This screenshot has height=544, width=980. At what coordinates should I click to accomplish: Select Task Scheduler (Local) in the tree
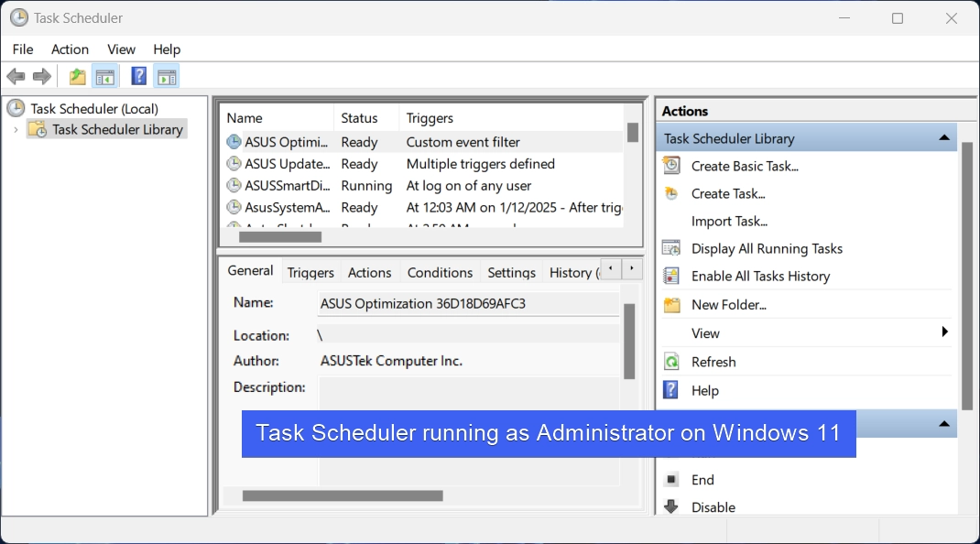(x=94, y=109)
